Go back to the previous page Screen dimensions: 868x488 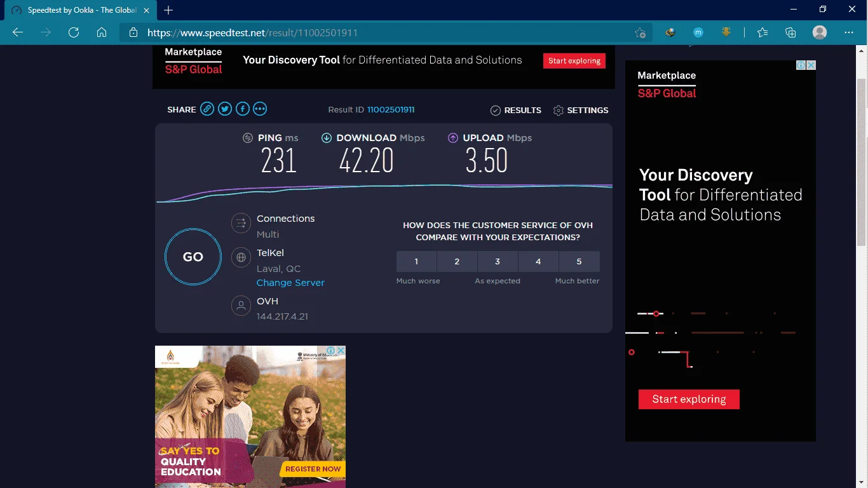18,32
